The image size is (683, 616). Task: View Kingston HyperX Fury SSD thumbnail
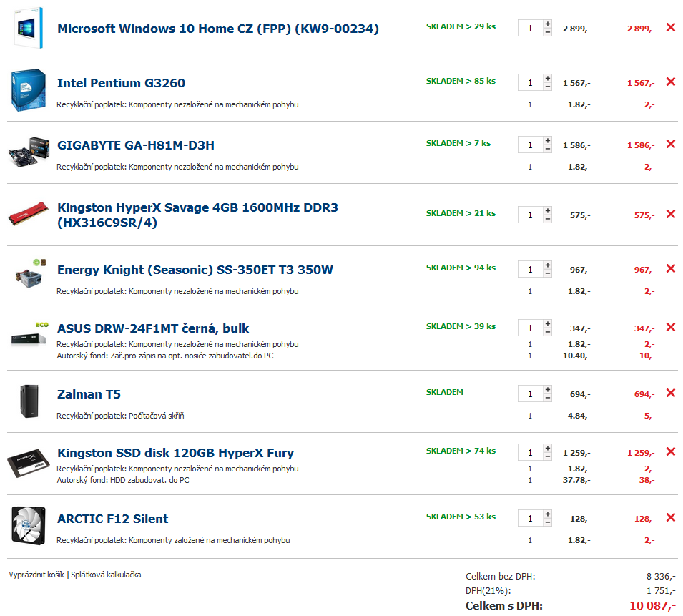[x=29, y=463]
